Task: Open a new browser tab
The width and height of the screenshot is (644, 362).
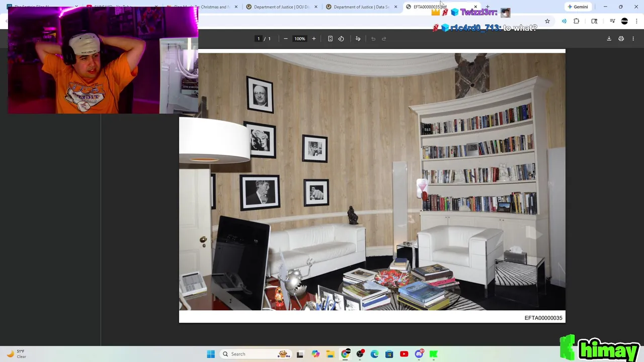Action: click(x=487, y=7)
